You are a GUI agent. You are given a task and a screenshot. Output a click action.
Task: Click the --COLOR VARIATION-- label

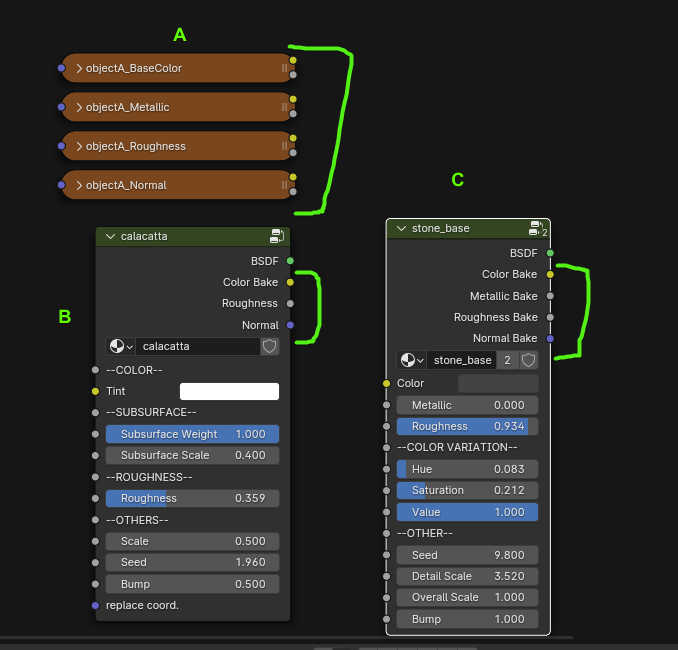[x=457, y=448]
